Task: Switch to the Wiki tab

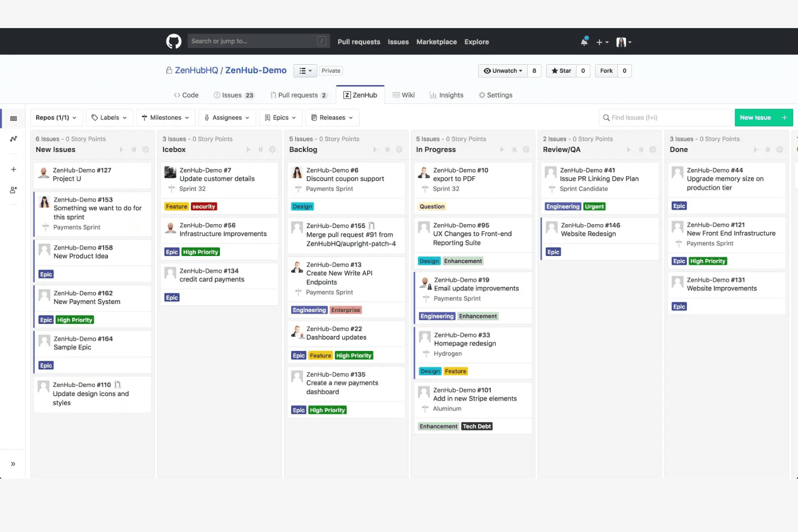Action: [x=404, y=95]
